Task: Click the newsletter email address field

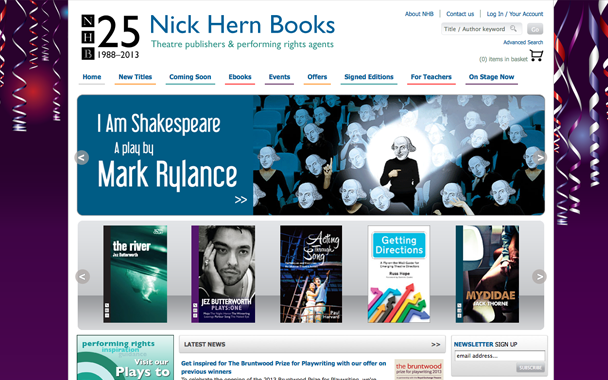Action: [x=499, y=356]
